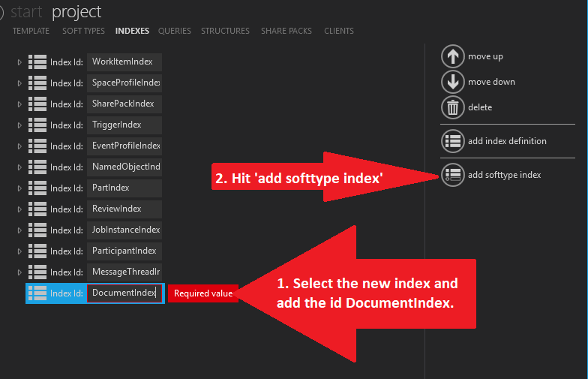
Task: Select list icon of PartIndex row
Action: [37, 188]
